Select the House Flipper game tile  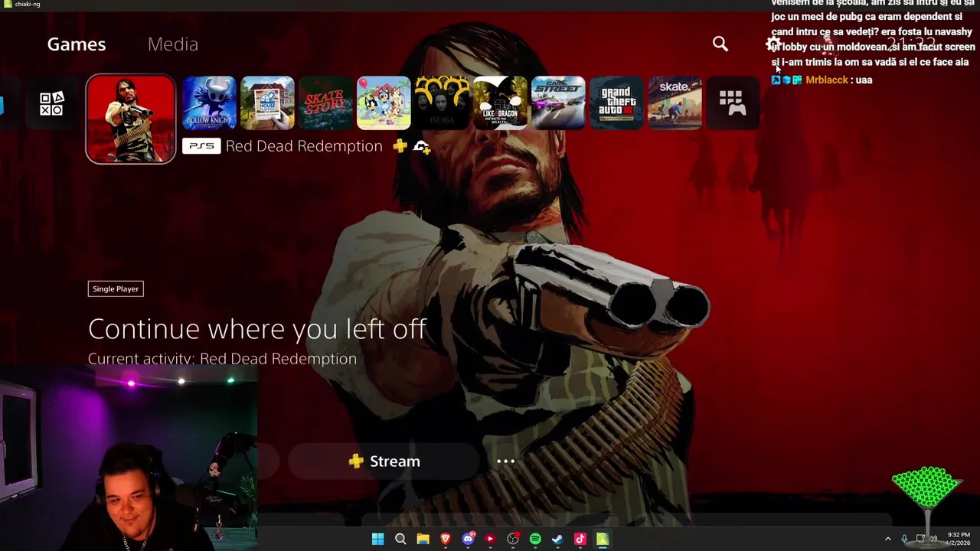(x=267, y=103)
